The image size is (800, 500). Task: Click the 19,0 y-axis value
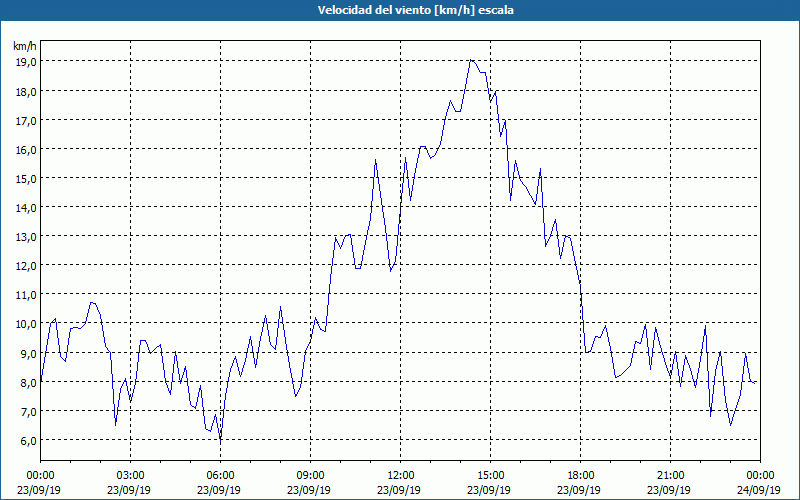26,62
